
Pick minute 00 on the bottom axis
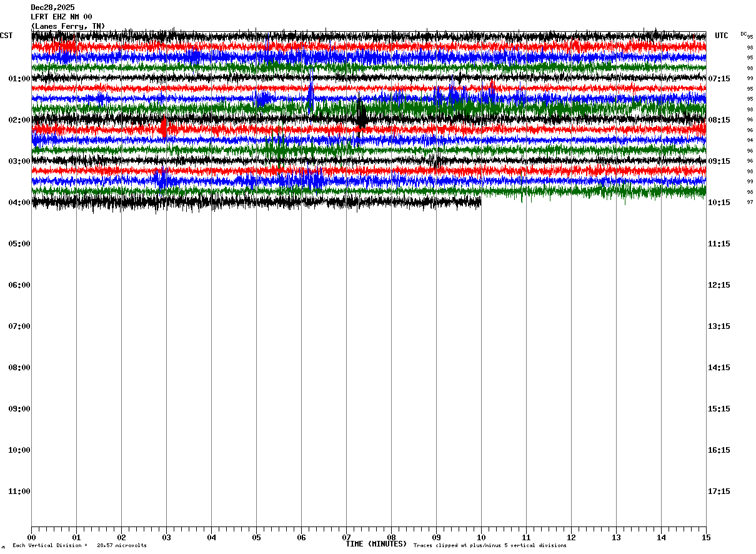31,537
